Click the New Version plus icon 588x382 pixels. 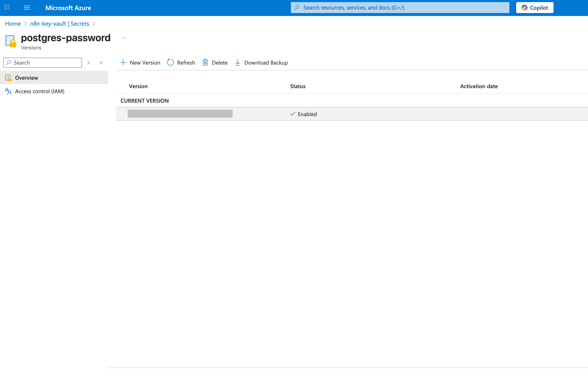tap(123, 62)
